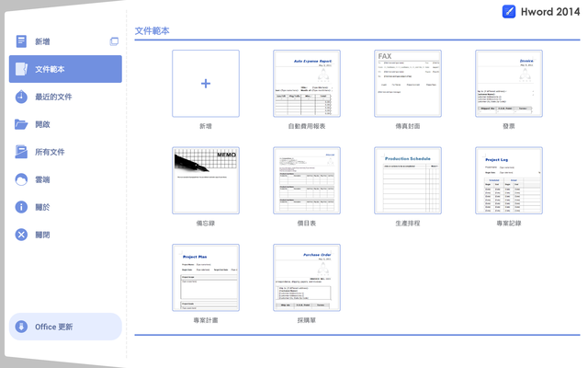Click the 所有文件 documents icon
The image size is (588, 368).
click(21, 152)
